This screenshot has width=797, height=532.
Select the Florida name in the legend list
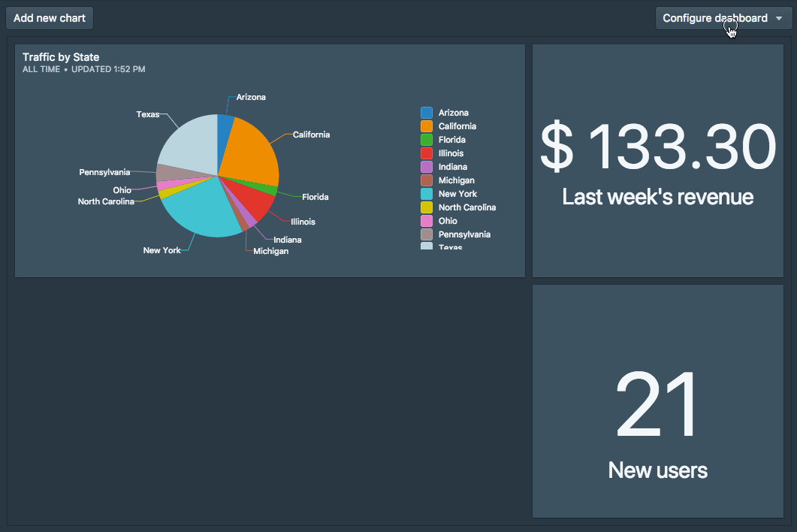(452, 139)
